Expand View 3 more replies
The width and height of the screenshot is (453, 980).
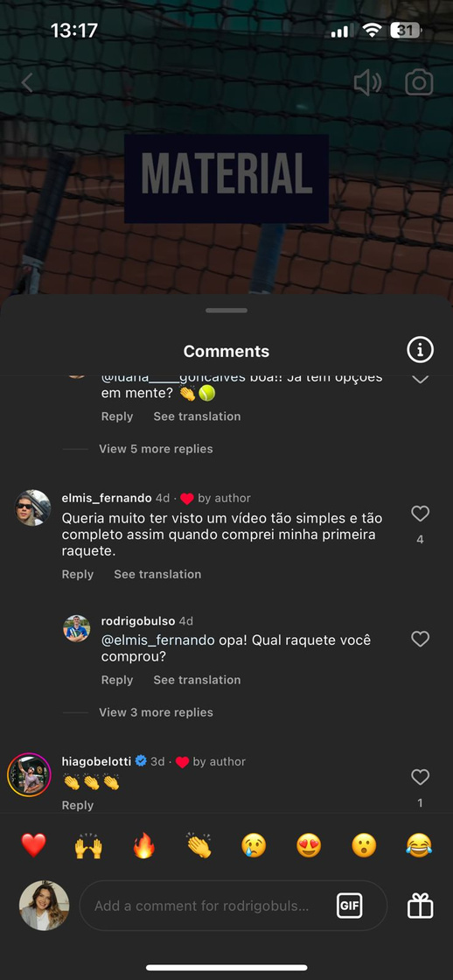coord(156,712)
